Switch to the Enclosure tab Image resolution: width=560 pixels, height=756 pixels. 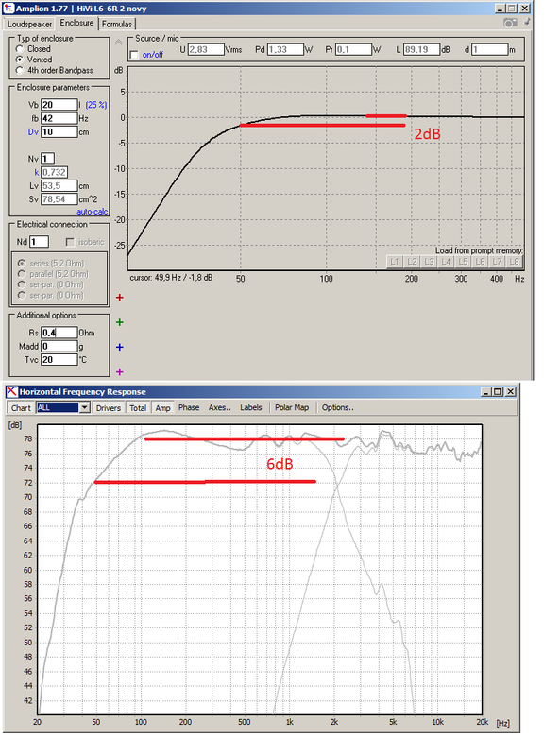[76, 23]
